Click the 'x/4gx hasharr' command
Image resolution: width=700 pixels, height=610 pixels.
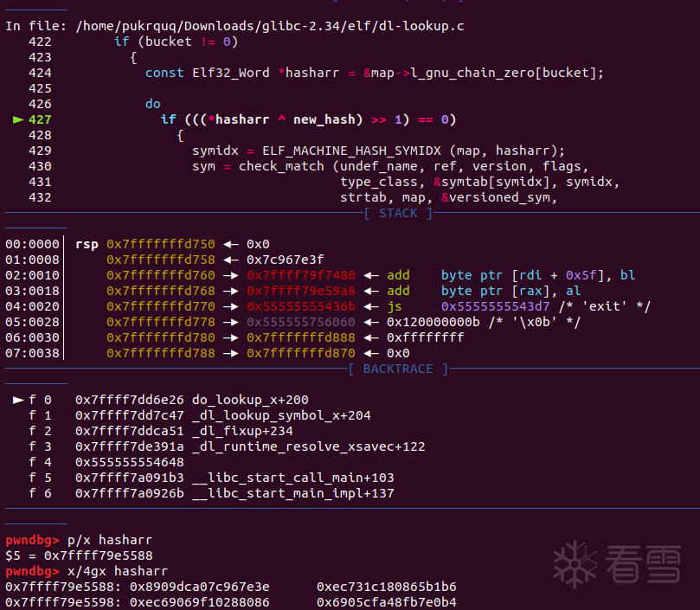(118, 572)
